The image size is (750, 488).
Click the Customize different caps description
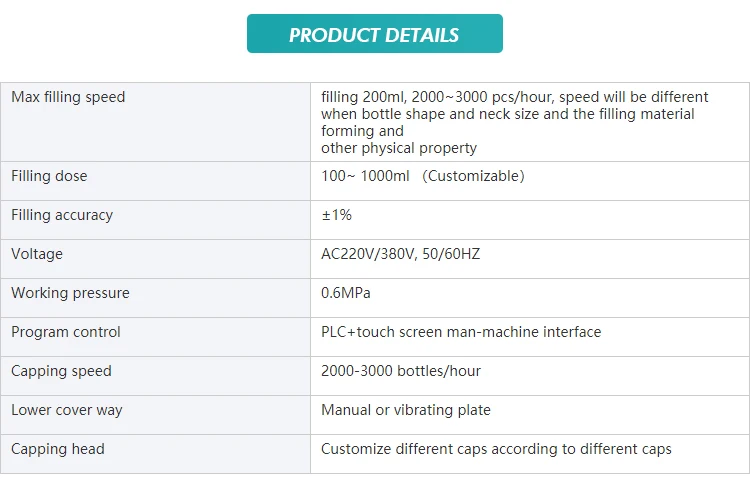point(496,449)
